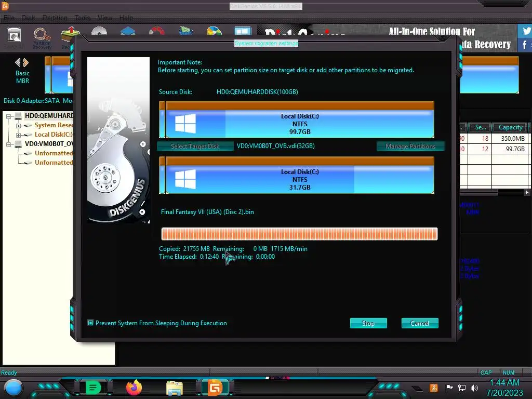Click the taskbar clock showing 1:44 AM
The height and width of the screenshot is (399, 532).
click(x=504, y=382)
